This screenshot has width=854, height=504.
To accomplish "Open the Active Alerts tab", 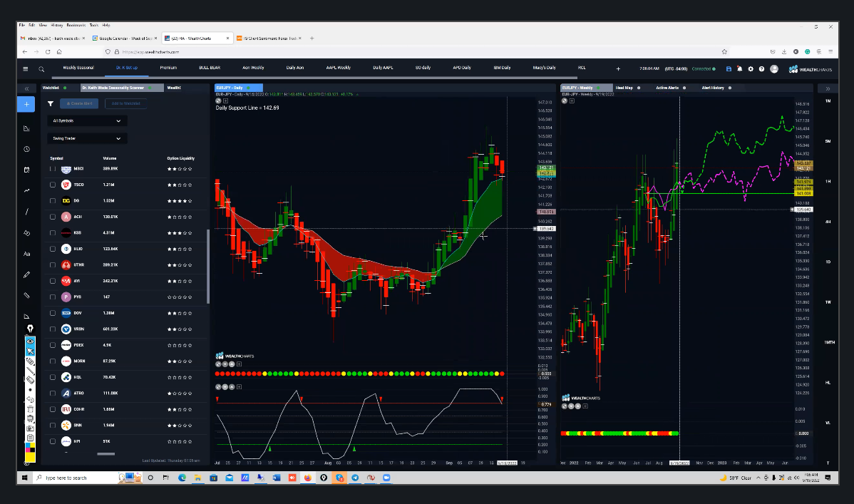I will pos(667,88).
